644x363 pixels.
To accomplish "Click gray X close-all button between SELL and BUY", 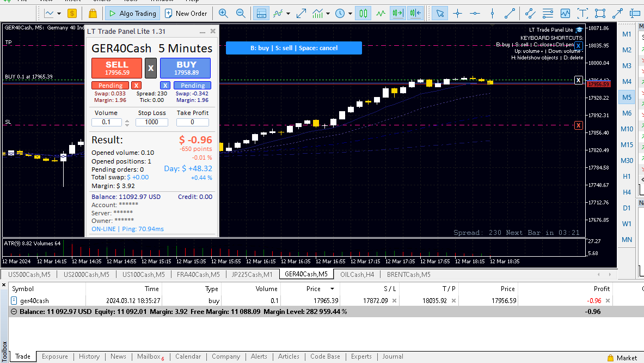I will pos(151,68).
